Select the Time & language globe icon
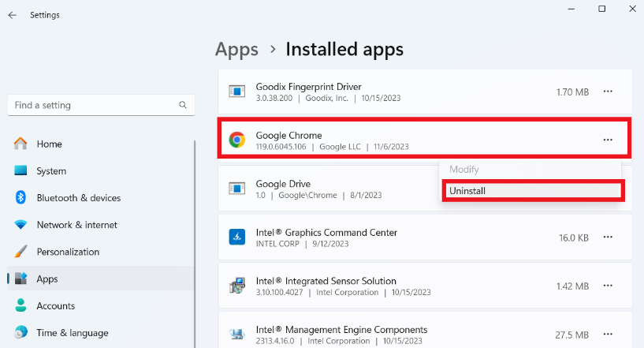 [x=20, y=332]
